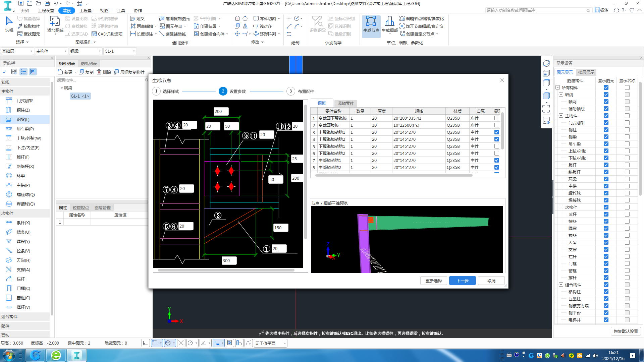644x362 pixels.
Task: Click the 定义 toolbar icon
Action: point(137,18)
